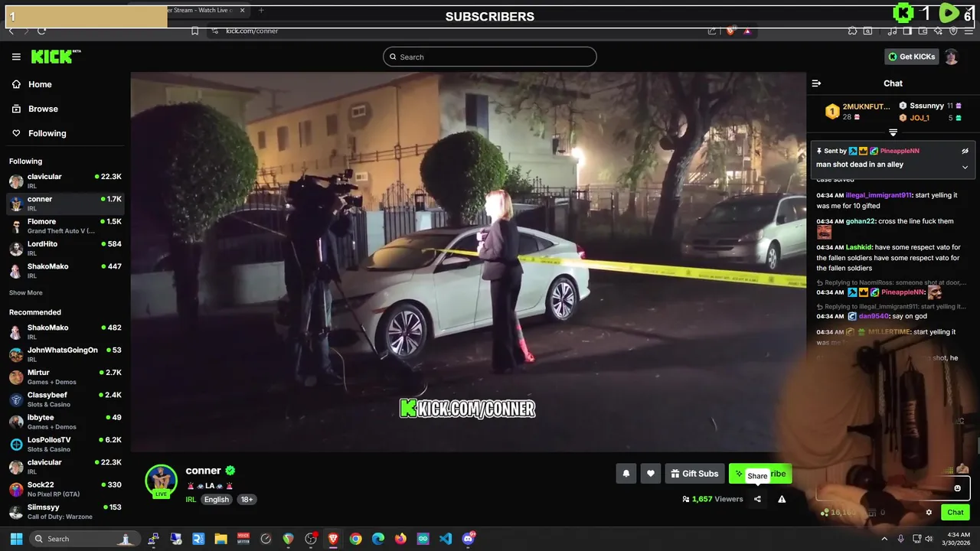Open Firefox from taskbar
This screenshot has width=980, height=551.
pos(400,539)
